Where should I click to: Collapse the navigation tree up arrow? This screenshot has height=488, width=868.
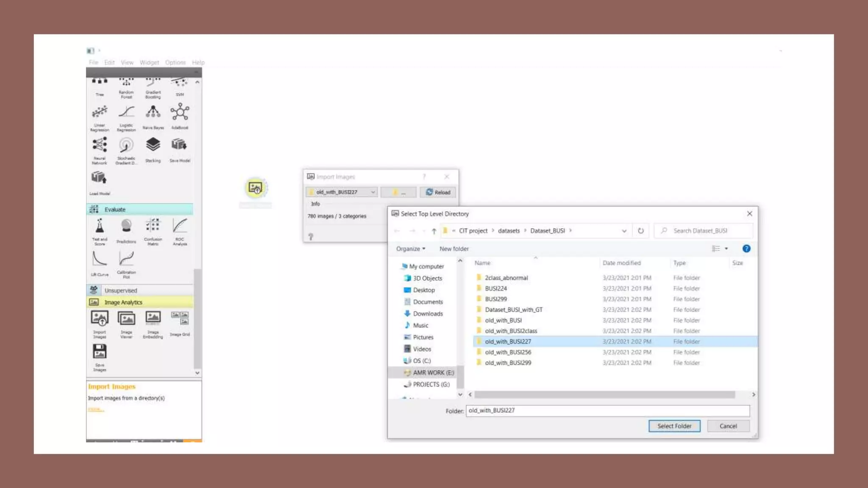[x=460, y=261]
